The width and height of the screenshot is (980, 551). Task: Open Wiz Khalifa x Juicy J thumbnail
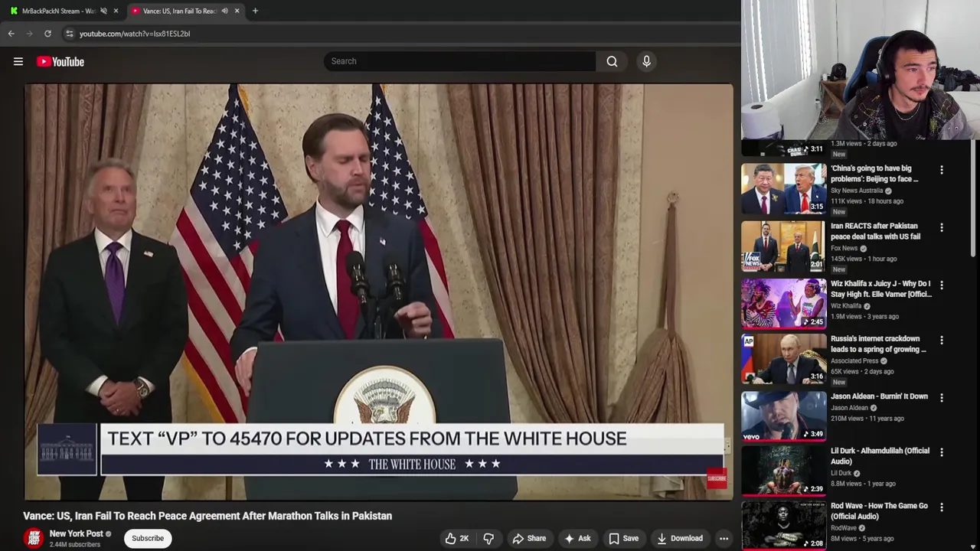click(783, 304)
